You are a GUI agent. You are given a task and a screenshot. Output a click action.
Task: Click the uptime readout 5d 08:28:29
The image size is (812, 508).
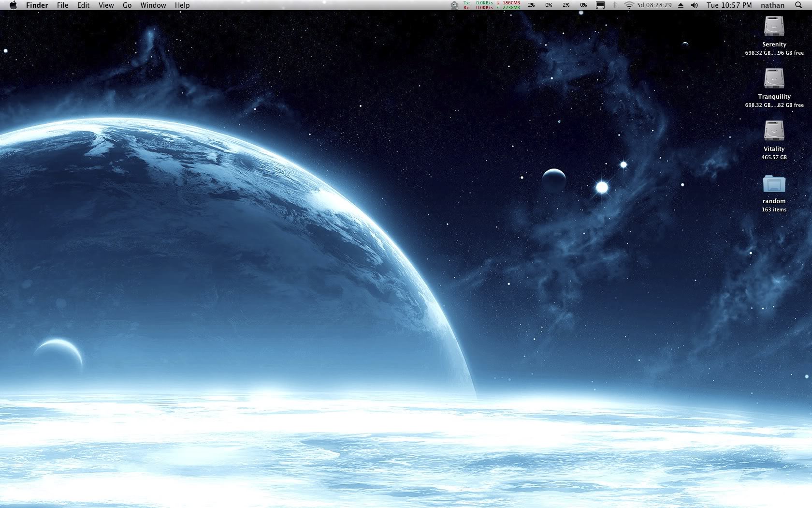654,5
